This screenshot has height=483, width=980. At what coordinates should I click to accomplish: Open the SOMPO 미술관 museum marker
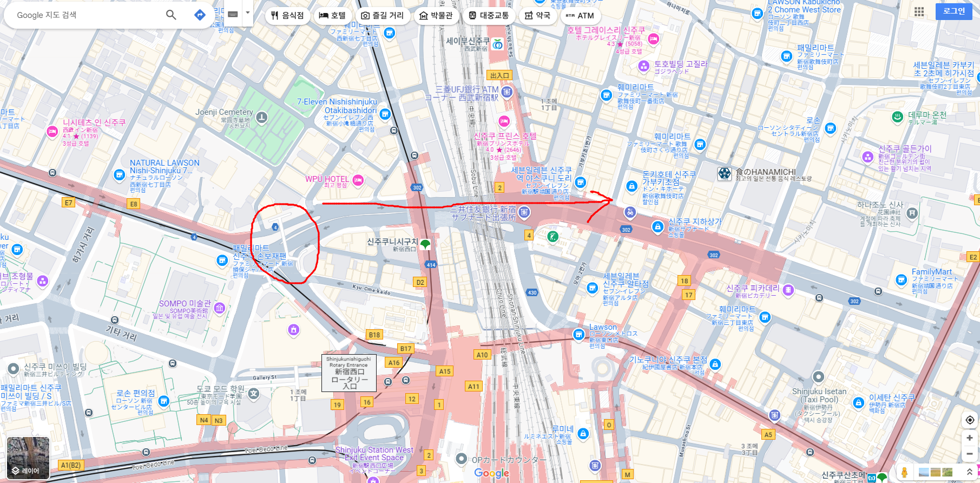tap(219, 308)
